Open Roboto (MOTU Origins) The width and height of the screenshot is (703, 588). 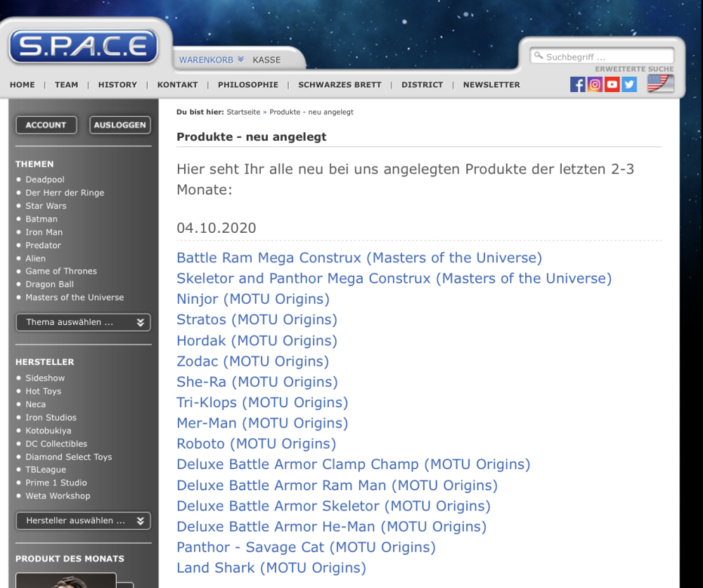tap(257, 444)
